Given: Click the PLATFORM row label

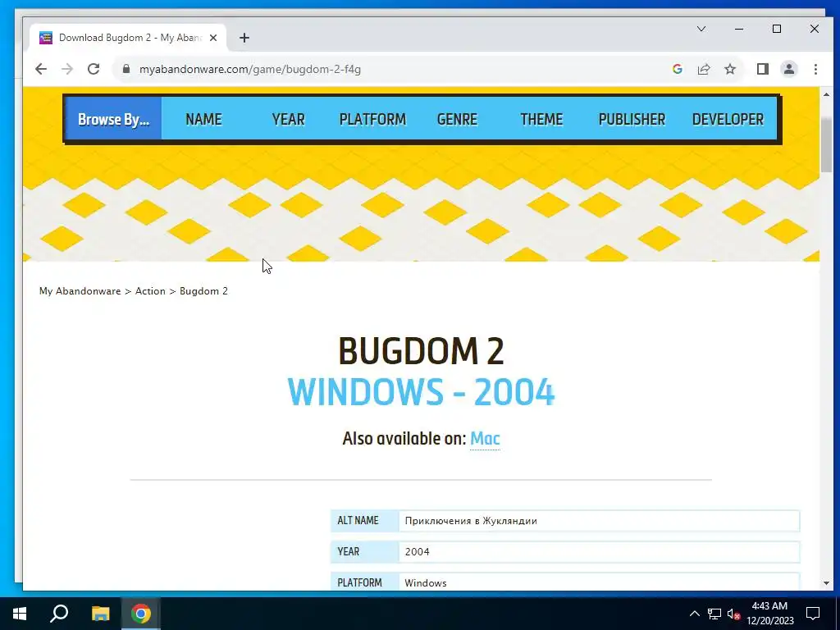Looking at the screenshot, I should [359, 583].
